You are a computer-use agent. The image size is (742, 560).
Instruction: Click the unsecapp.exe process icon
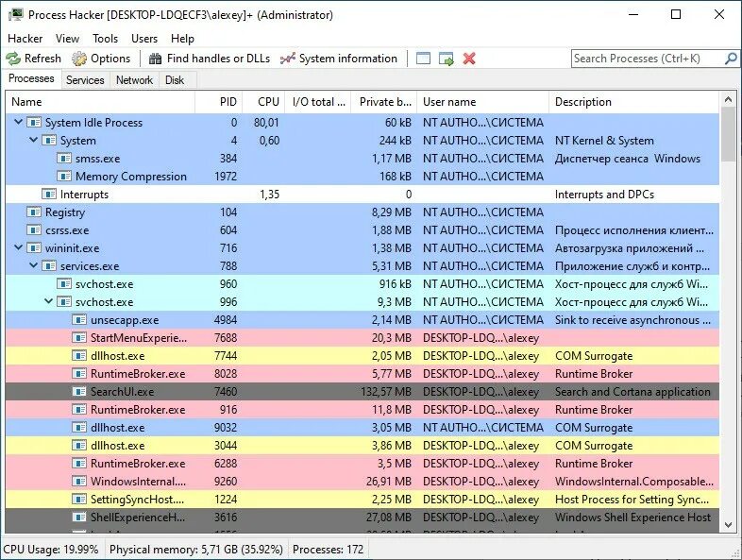pyautogui.click(x=79, y=320)
